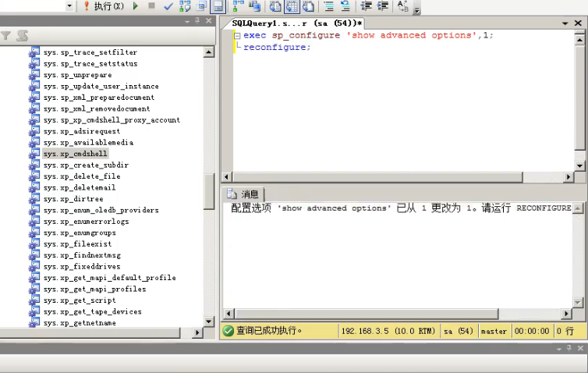Screen dimensions: 588x373
Task: Open the active files dropdown arrow in editor
Action: tap(565, 23)
